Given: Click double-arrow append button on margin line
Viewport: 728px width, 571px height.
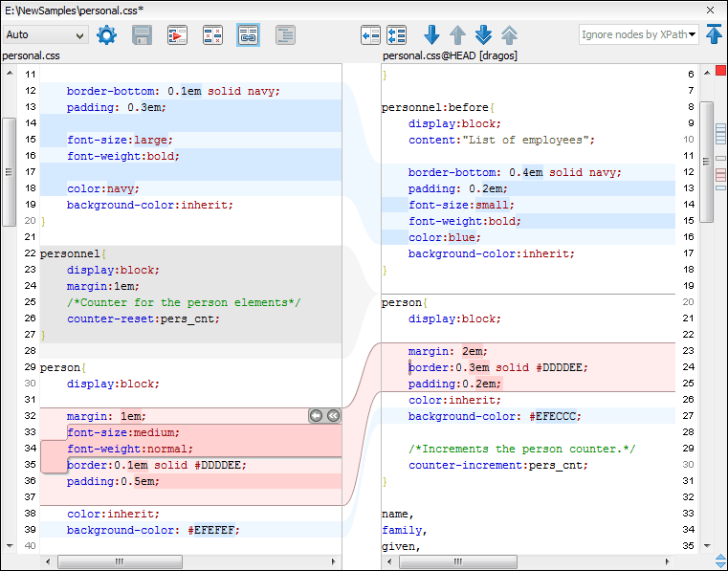Looking at the screenshot, I should click(x=332, y=415).
